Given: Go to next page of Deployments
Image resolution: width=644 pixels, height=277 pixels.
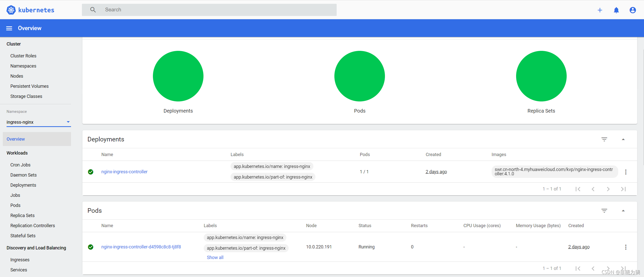Looking at the screenshot, I should click(608, 189).
